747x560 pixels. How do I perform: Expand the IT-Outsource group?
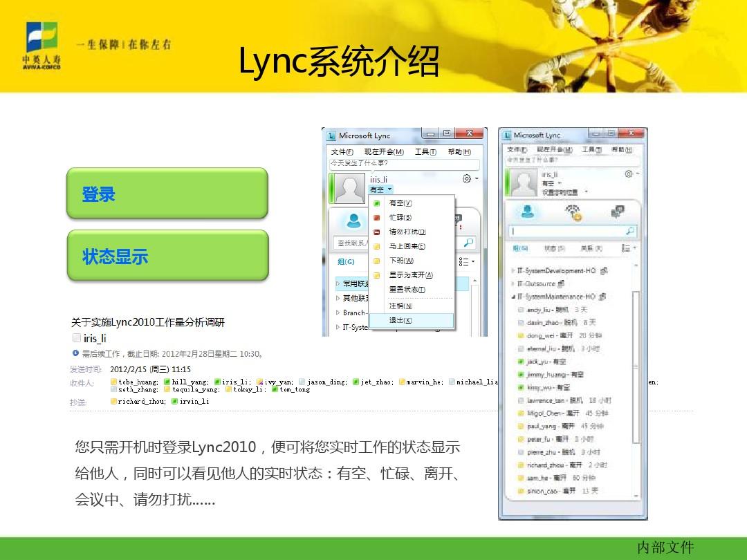tap(513, 284)
